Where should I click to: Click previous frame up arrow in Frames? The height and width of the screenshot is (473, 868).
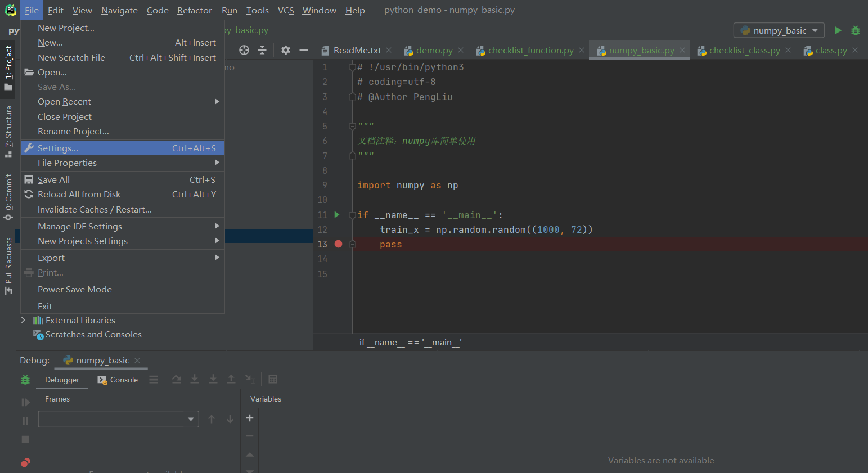(x=212, y=419)
